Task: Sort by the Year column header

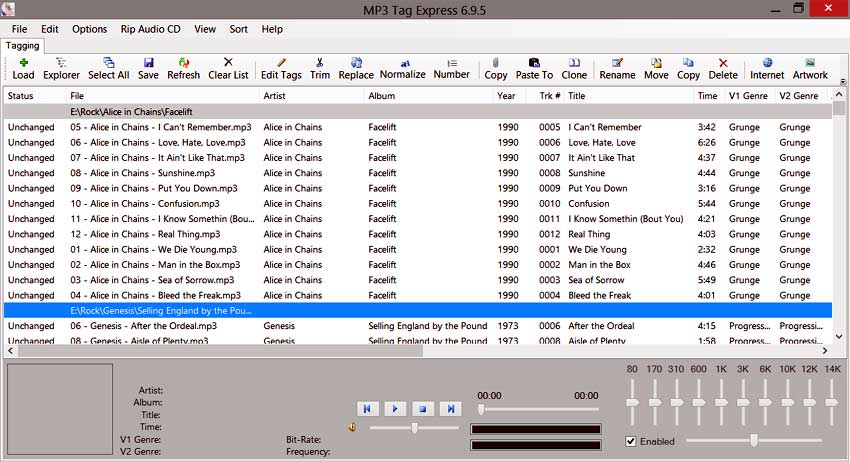Action: 508,96
